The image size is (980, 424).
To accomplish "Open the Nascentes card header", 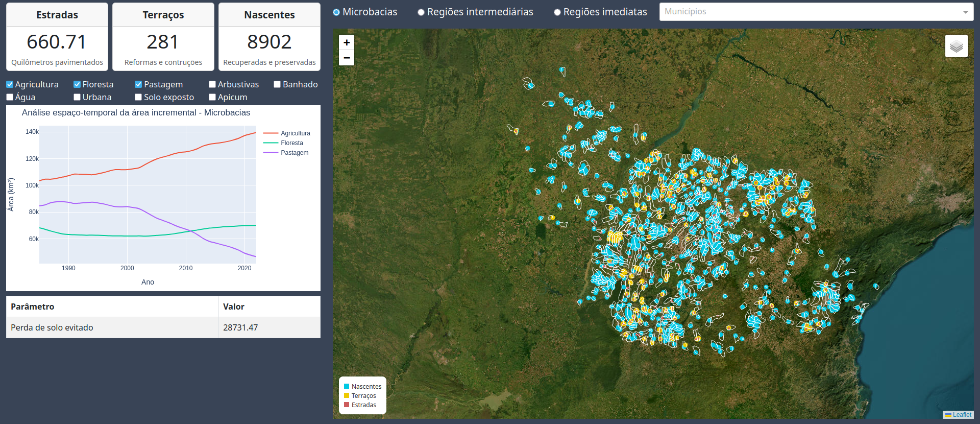I will [x=269, y=15].
